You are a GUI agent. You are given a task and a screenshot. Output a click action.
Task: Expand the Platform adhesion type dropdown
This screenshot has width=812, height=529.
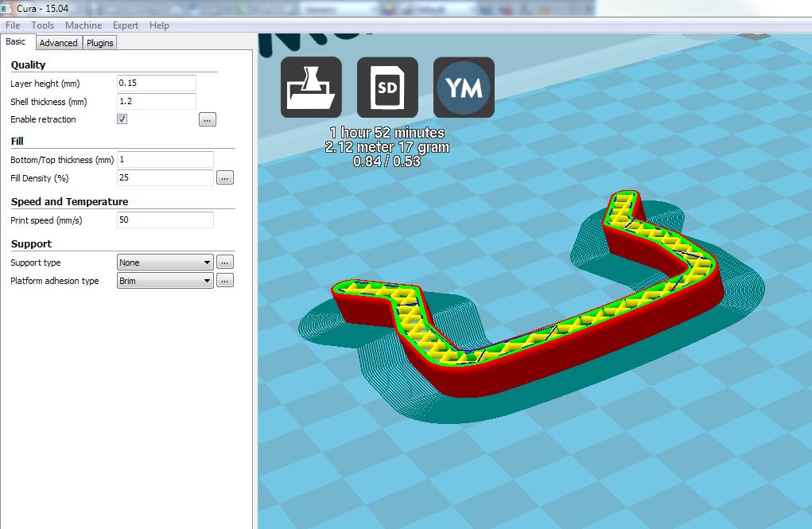point(165,281)
